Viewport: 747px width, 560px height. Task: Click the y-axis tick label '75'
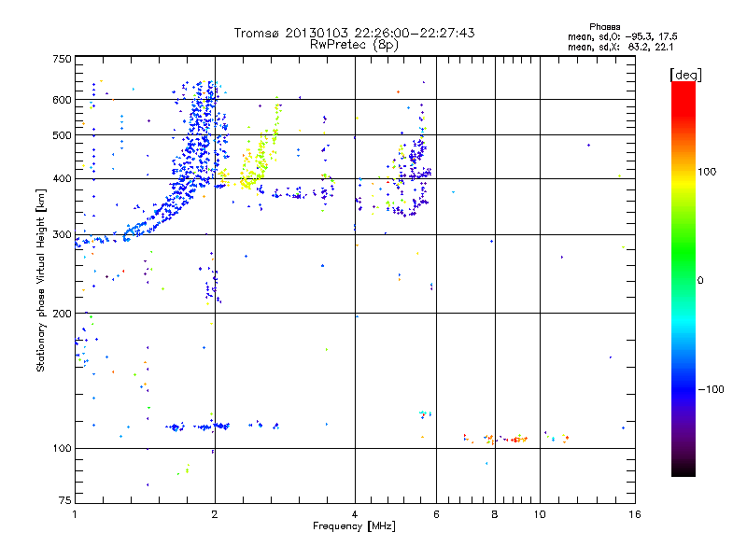tap(65, 500)
